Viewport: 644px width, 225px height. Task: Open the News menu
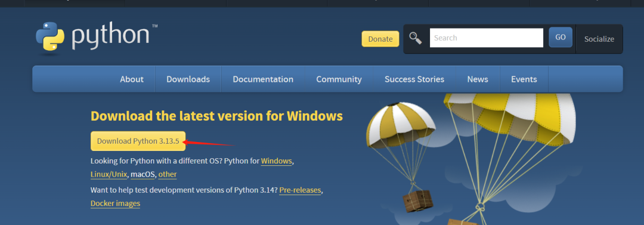pyautogui.click(x=478, y=79)
